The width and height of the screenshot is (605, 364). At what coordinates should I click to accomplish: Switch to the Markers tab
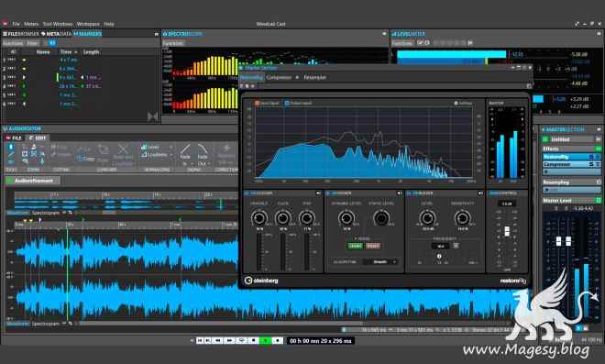click(88, 34)
